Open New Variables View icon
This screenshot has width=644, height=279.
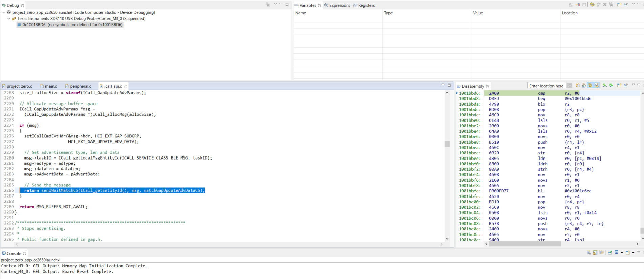pyautogui.click(x=619, y=5)
